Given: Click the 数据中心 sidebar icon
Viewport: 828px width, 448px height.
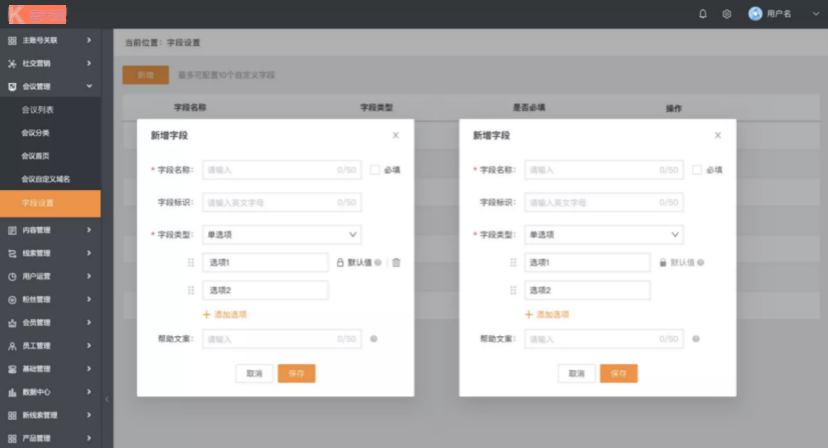Looking at the screenshot, I should 12,393.
